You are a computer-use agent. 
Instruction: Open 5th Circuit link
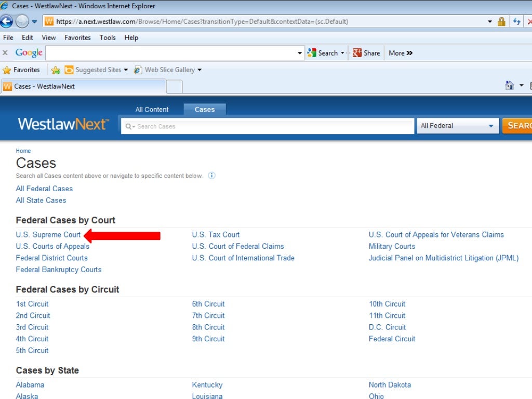(x=32, y=351)
